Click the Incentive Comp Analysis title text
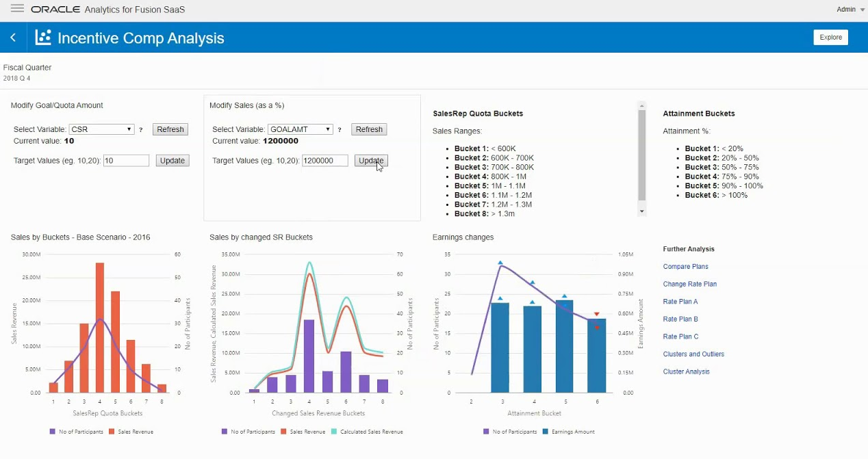The image size is (868, 459). [x=139, y=38]
